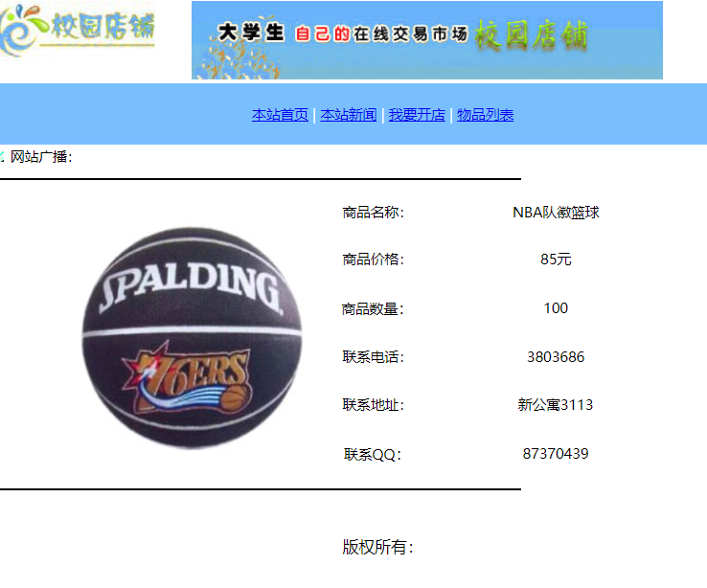Click the 大学生在线交易市场 banner image
This screenshot has height=588, width=707.
[427, 40]
